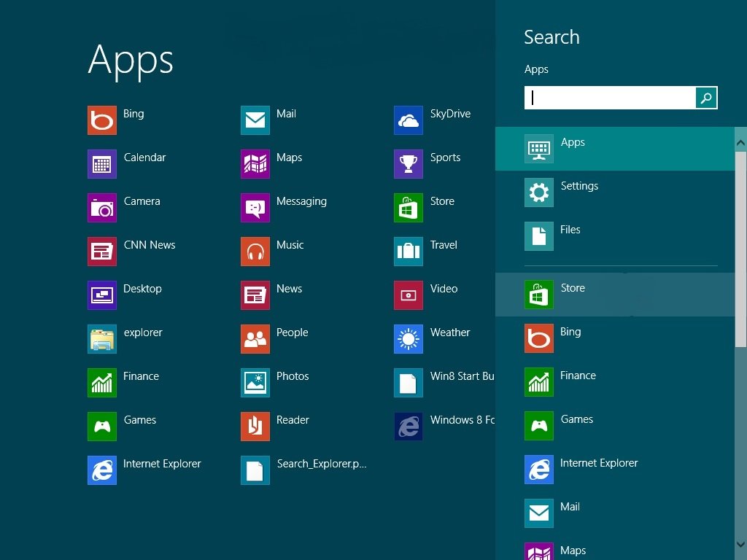Launch the Weather app icon
The height and width of the screenshot is (560, 747).
(x=408, y=339)
